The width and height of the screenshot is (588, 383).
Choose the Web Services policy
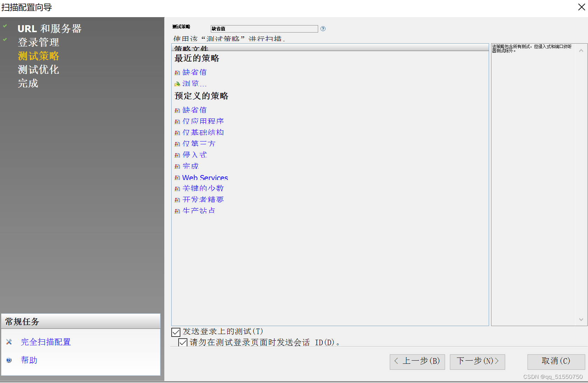click(205, 178)
